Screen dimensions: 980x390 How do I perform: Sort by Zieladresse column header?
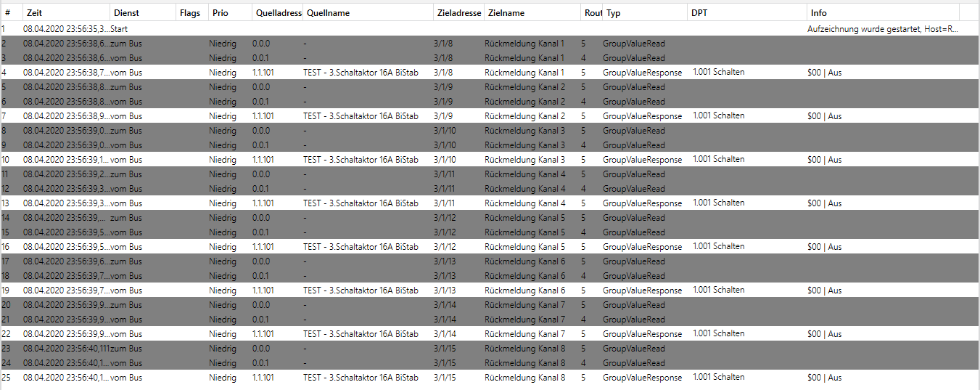click(x=459, y=13)
